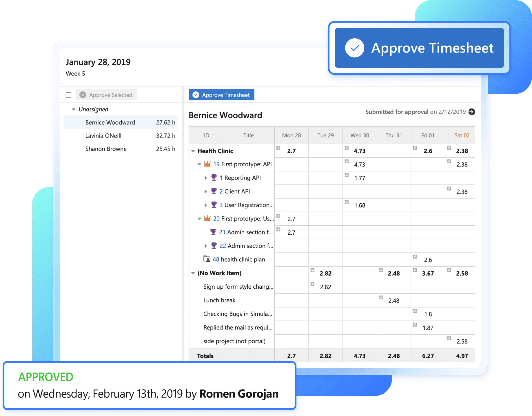Image resolution: width=532 pixels, height=416 pixels.
Task: Tick the select-all checkbox beside Approve Selected
Action: 69,95
